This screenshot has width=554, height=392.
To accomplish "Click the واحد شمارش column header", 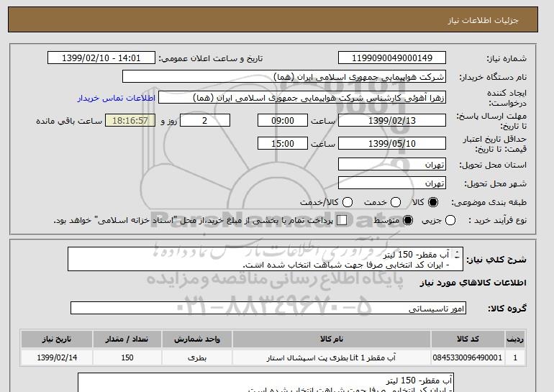I will coord(197,339).
